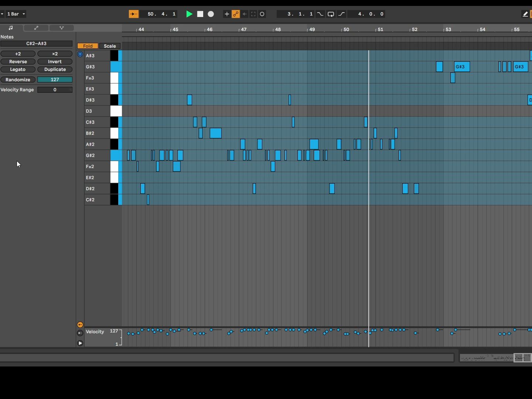The width and height of the screenshot is (532, 399).
Task: Click the horizontal scrollbar track at bottom
Action: point(227,358)
